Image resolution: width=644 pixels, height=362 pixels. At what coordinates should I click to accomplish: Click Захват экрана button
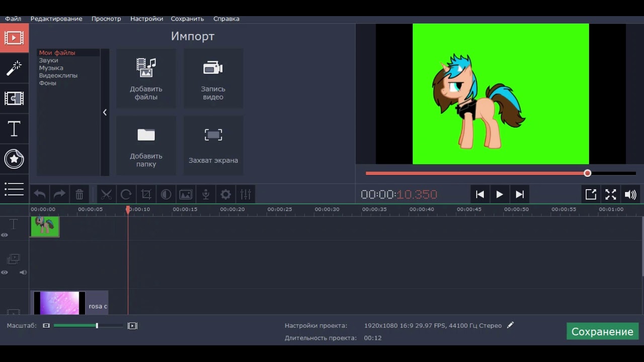click(213, 146)
